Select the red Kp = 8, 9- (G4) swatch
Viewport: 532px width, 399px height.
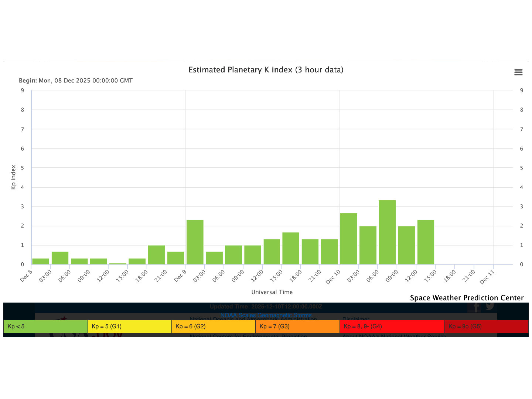392,327
